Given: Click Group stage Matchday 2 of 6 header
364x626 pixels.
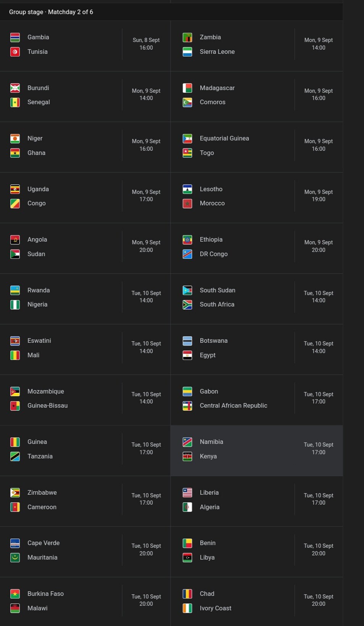Looking at the screenshot, I should 51,12.
